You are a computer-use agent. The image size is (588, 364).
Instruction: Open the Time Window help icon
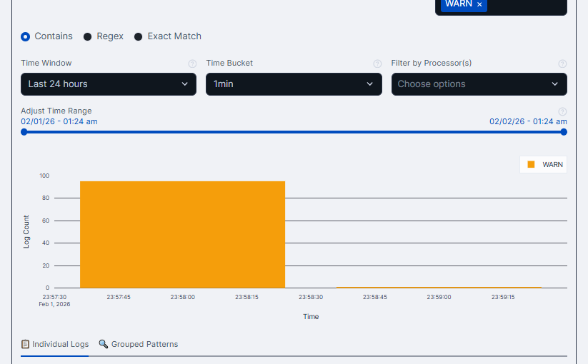pyautogui.click(x=192, y=64)
